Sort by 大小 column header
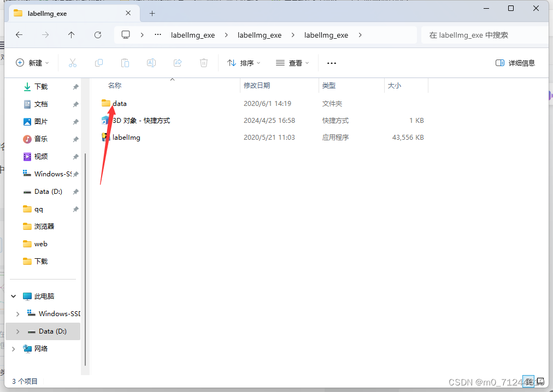This screenshot has height=392, width=553. click(x=395, y=86)
